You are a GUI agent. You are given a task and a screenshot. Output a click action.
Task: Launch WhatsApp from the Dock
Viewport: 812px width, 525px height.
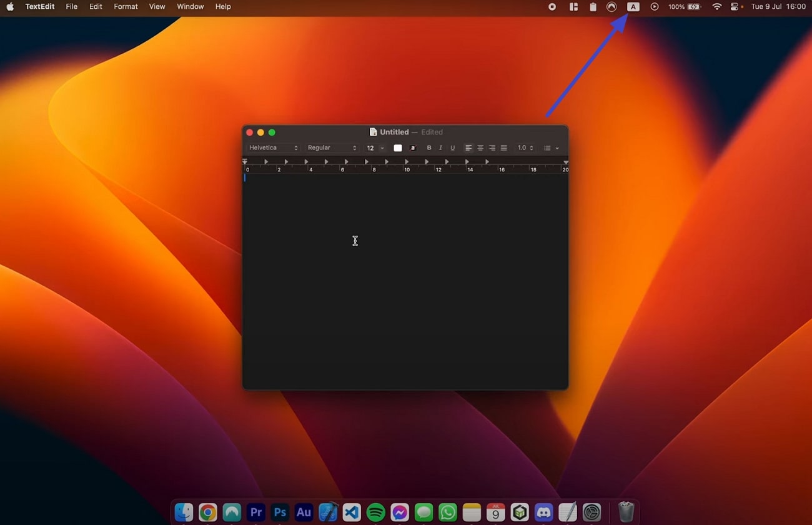(x=448, y=512)
